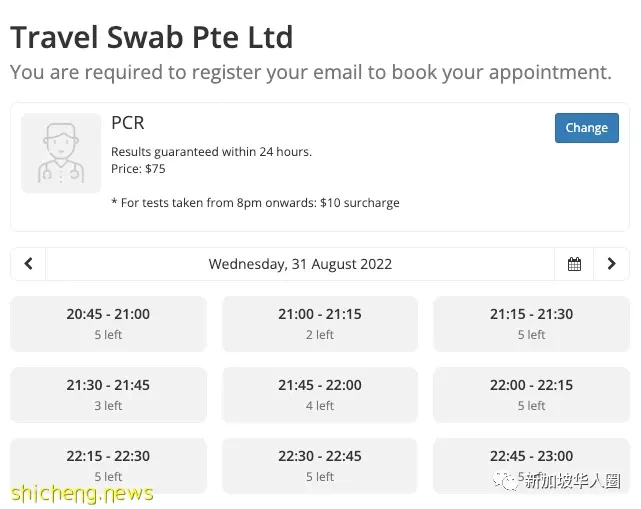641x509 pixels.
Task: Click the Price: $75 text
Action: 138,169
